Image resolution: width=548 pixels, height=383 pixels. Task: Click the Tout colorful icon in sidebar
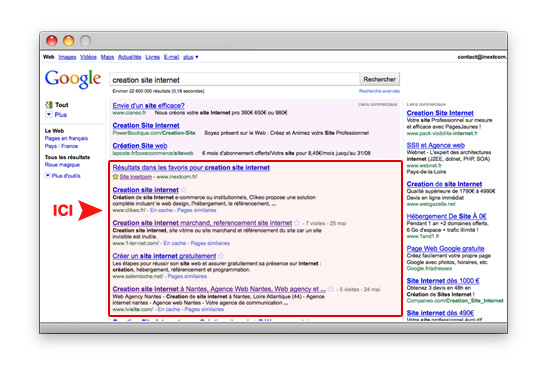49,104
